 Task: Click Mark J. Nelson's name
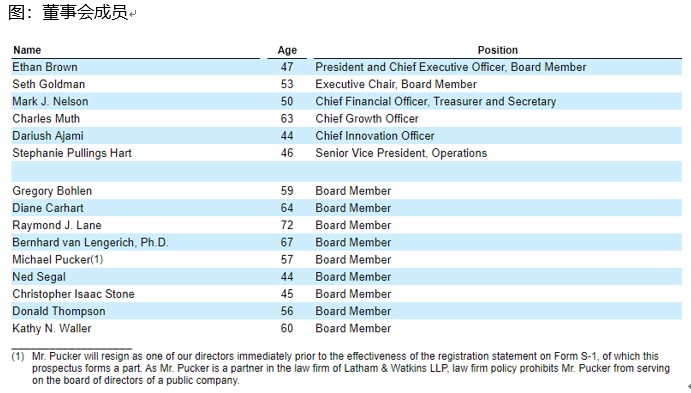point(50,101)
